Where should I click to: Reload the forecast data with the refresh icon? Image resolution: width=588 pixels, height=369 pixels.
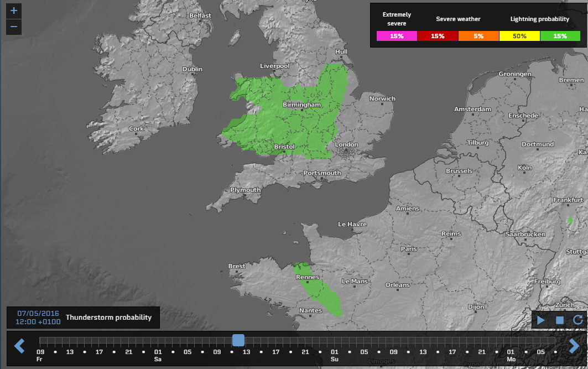(x=577, y=320)
